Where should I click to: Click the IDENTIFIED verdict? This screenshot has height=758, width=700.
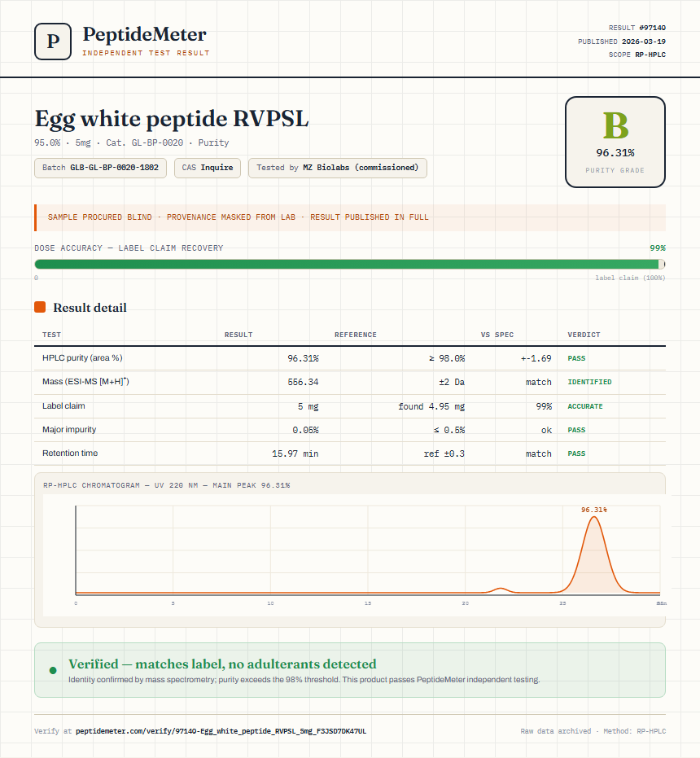click(x=589, y=382)
